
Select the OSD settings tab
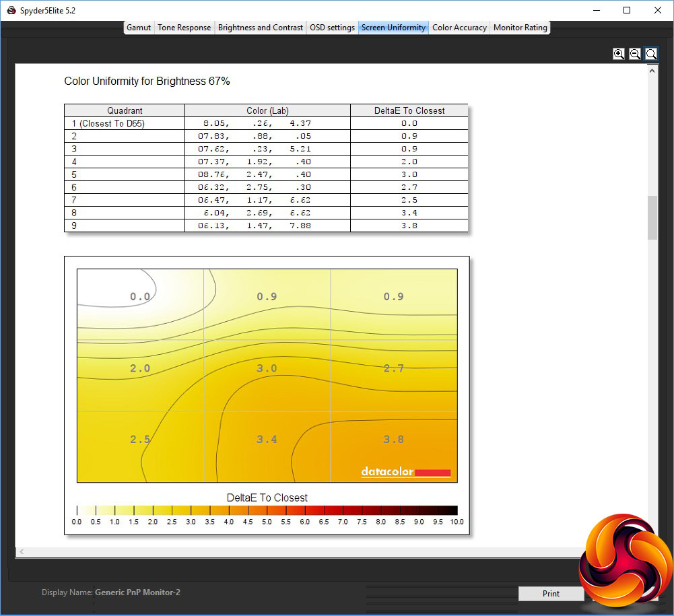[x=332, y=28]
